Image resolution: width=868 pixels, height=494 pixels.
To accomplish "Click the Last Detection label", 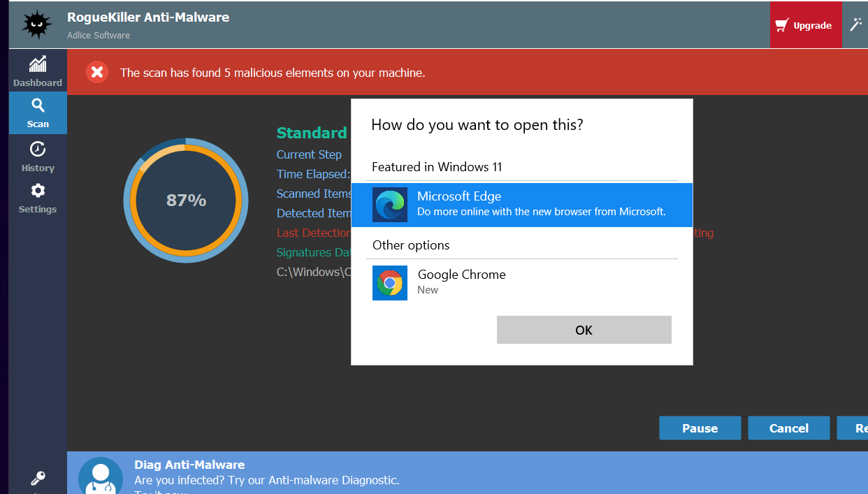I will pyautogui.click(x=314, y=233).
